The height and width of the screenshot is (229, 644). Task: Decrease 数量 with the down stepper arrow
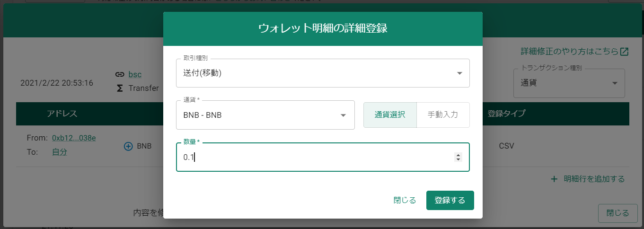[458, 159]
